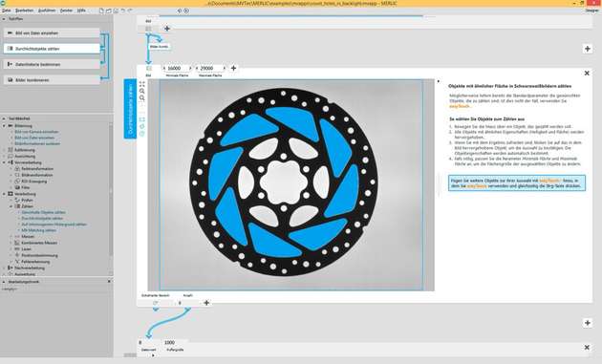
Task: Click the plus icon beside Anzahl result
Action: click(206, 303)
